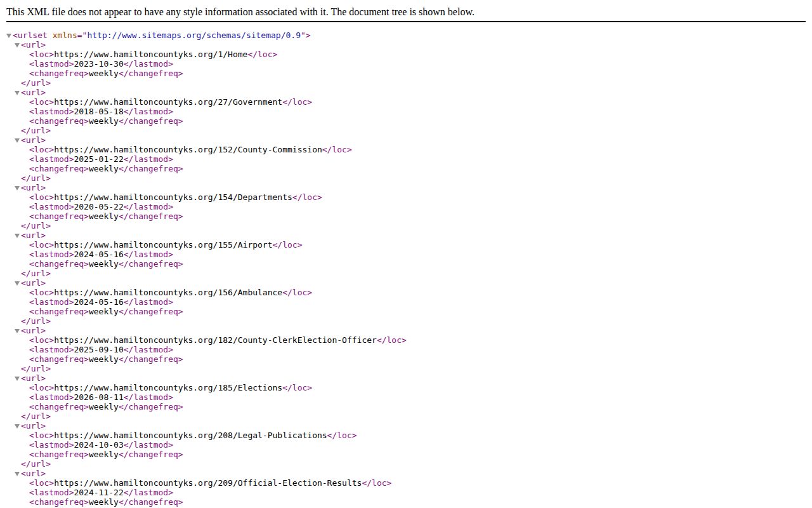Viewport: 812px width, 508px height.
Task: Click the lastmod date under the Ambulance URL
Action: click(99, 302)
